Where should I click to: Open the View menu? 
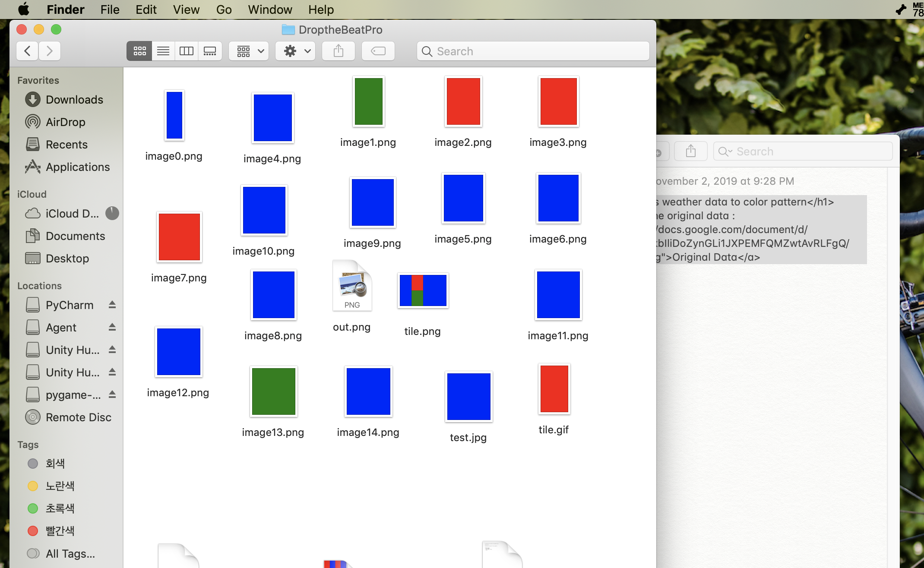186,9
